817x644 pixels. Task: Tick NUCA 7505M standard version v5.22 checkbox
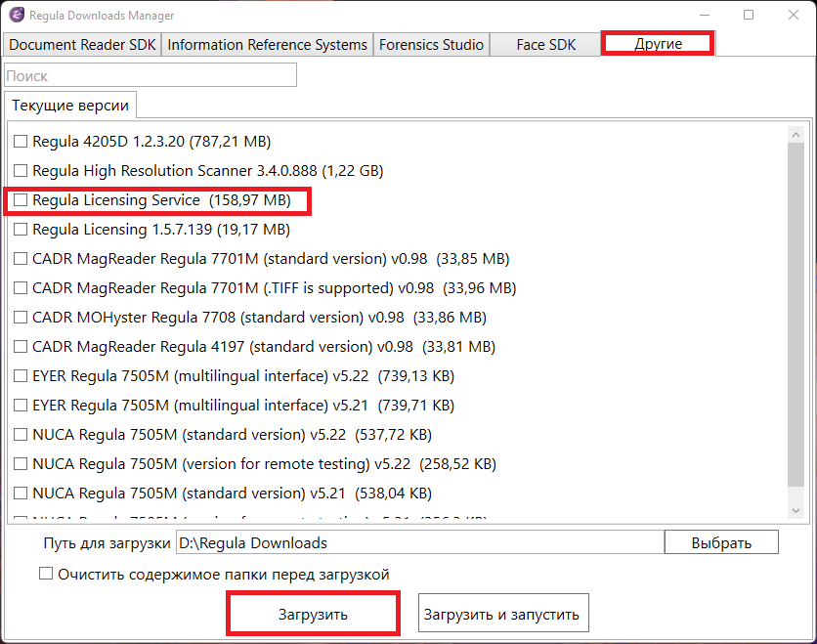click(x=21, y=435)
